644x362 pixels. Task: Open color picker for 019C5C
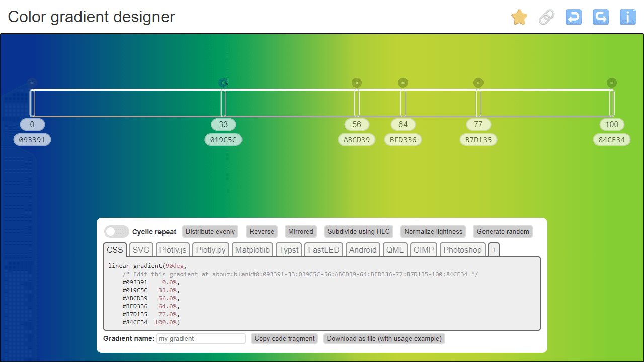click(223, 140)
